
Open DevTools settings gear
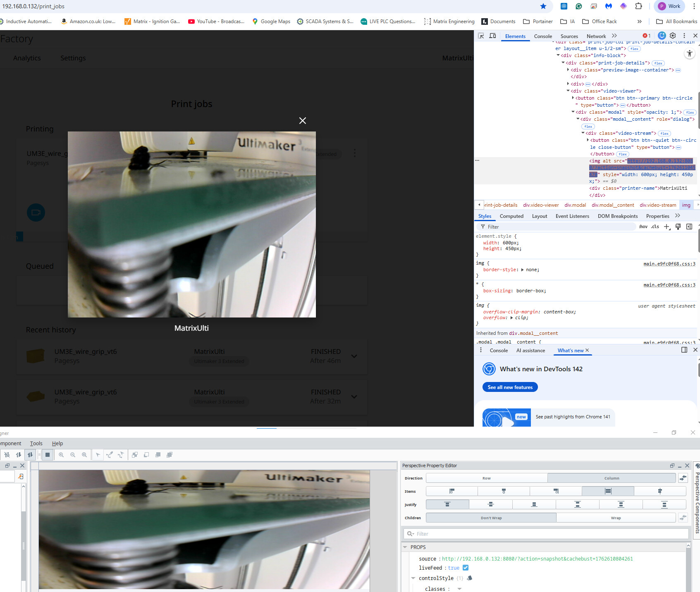click(x=673, y=36)
